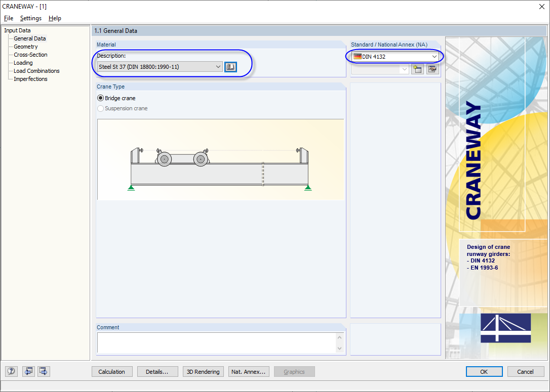550x392 pixels.
Task: Click the Comment field scroll up arrow
Action: tap(339, 337)
